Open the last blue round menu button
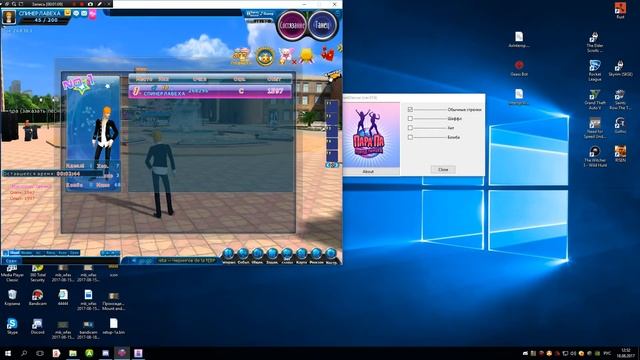This screenshot has width=640, height=360. tap(331, 254)
